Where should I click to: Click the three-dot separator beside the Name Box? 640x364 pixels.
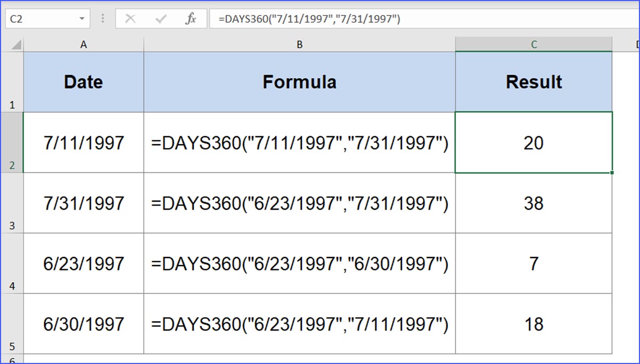(x=102, y=18)
